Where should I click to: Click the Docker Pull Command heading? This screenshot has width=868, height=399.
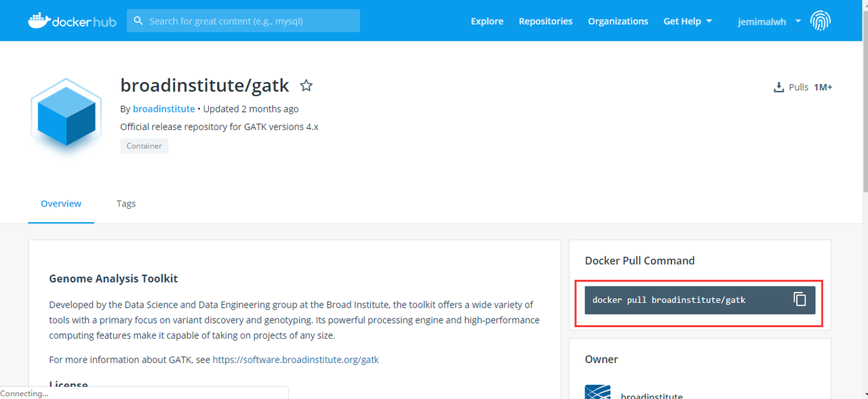[639, 260]
